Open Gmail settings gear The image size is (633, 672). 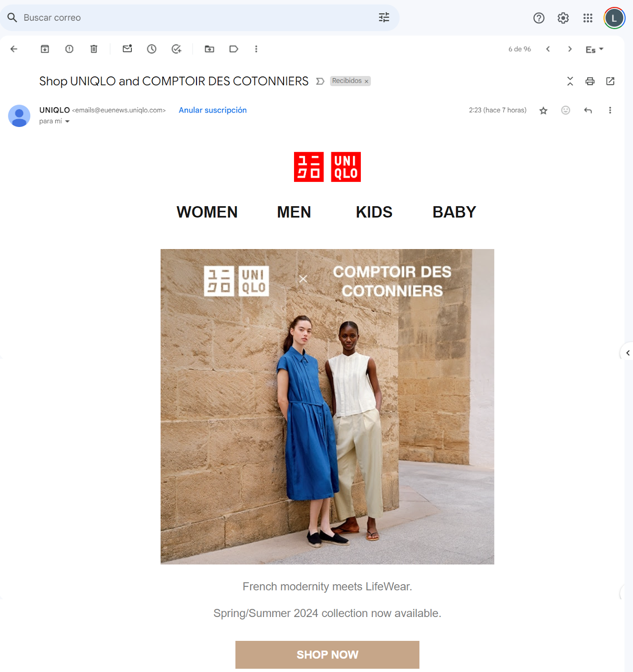[x=563, y=18]
